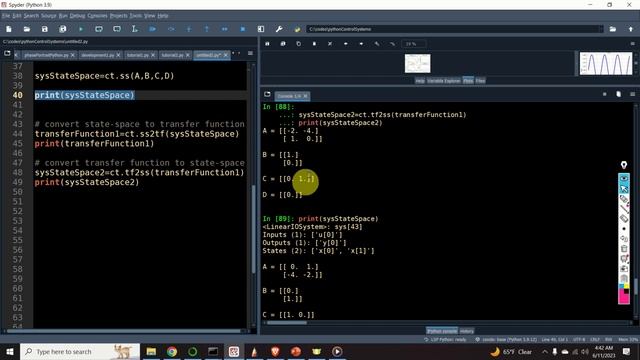
Task: Click the LSP Python ready status indicator
Action: tap(445, 340)
